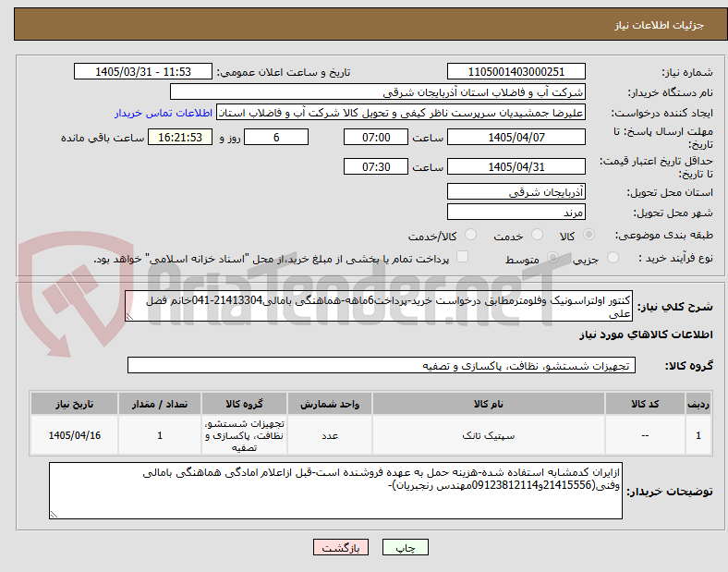Click the توضیحات خریدار label
Screen dimensions: 728x572
(x=670, y=492)
